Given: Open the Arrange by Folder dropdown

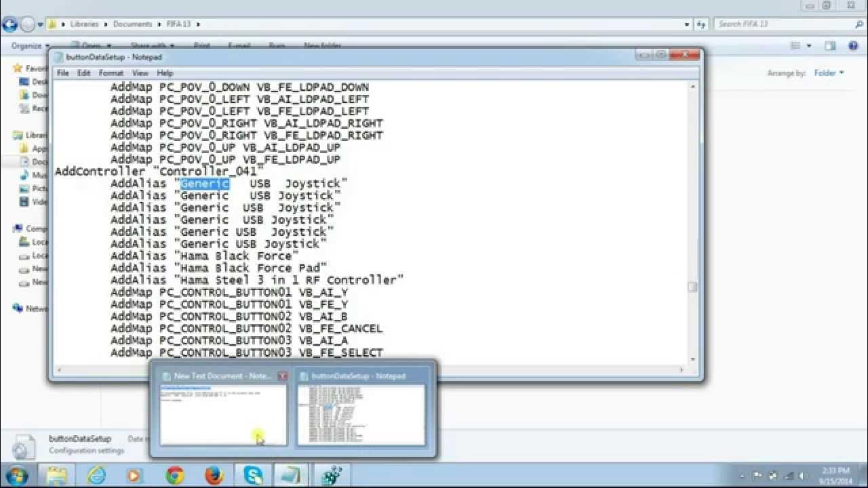Looking at the screenshot, I should pos(829,73).
